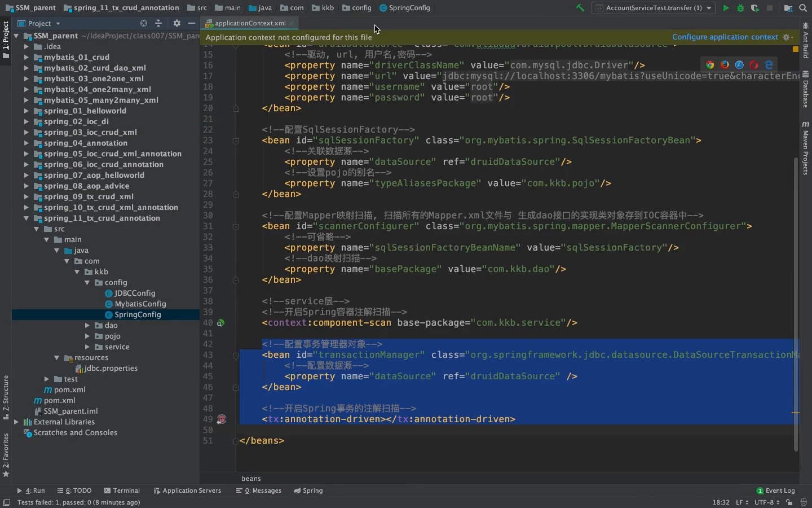The width and height of the screenshot is (812, 508).
Task: Open in Chrome browser icon
Action: coord(710,65)
